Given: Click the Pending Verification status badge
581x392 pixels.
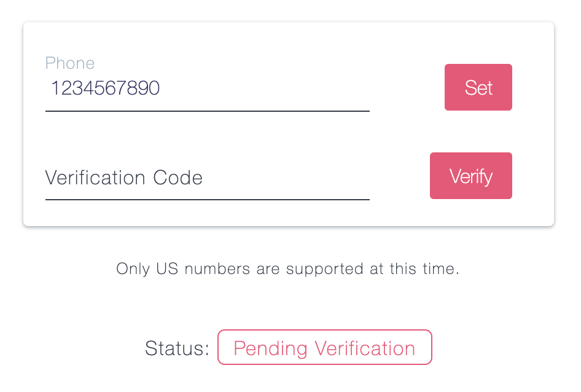Looking at the screenshot, I should (325, 348).
